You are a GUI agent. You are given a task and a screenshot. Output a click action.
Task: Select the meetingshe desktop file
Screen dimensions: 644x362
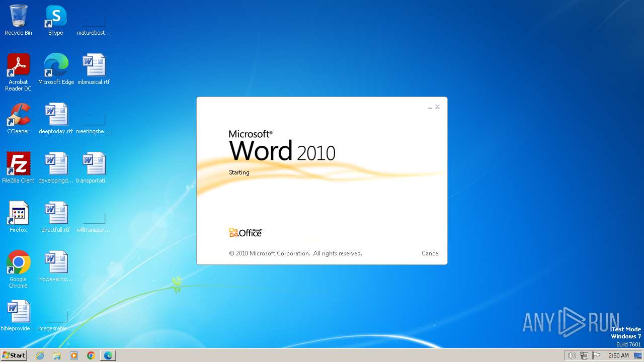(x=94, y=119)
